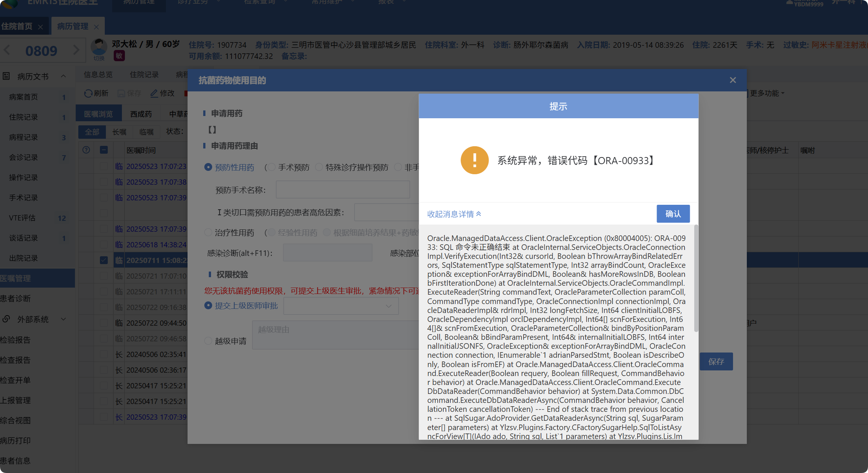Select the 预防性用药 radio button
Screen dimensions: 868x473
tap(208, 167)
